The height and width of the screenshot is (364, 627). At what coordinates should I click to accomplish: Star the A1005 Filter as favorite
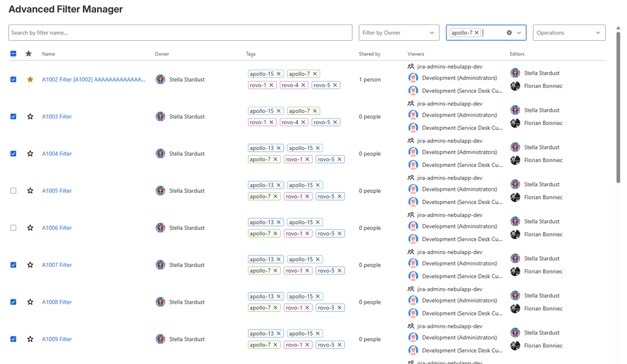[30, 191]
